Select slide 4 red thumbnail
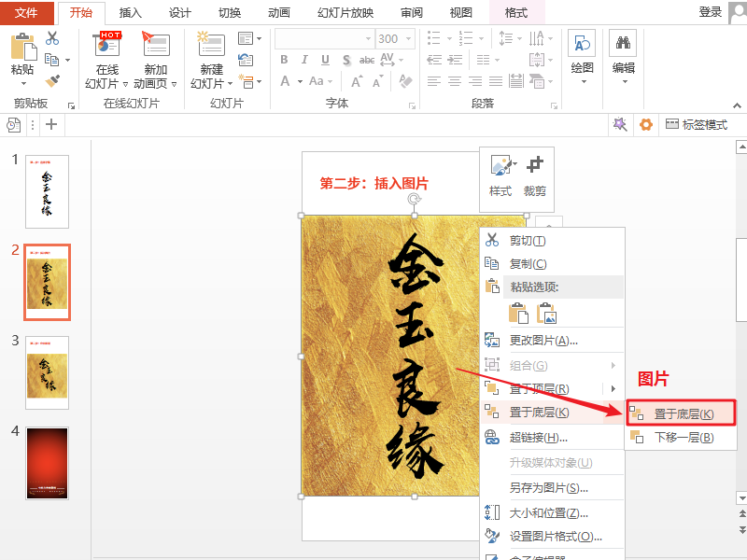 tap(48, 463)
